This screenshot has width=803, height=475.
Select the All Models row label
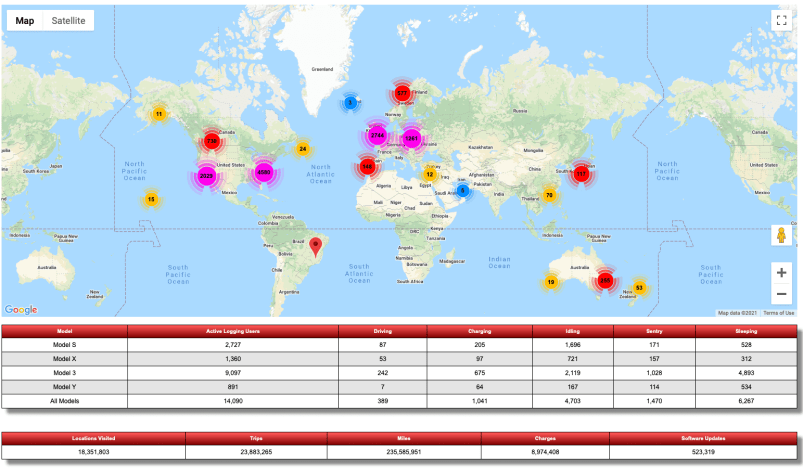tap(65, 401)
